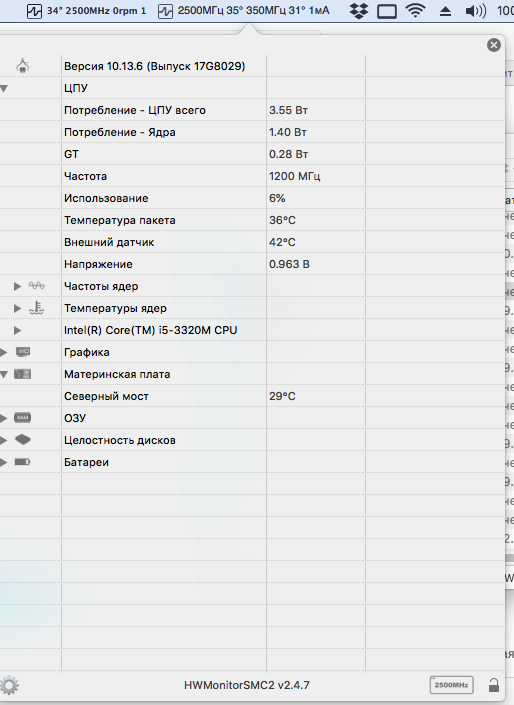Screen dimensions: 514x705
Task: Select Северный мост row
Action: pyautogui.click(x=252, y=397)
